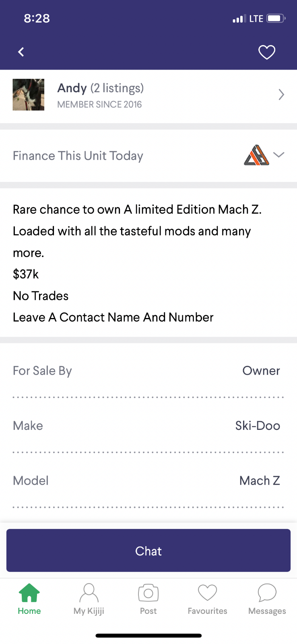
Task: Open seller profile via right chevron
Action: pyautogui.click(x=281, y=95)
